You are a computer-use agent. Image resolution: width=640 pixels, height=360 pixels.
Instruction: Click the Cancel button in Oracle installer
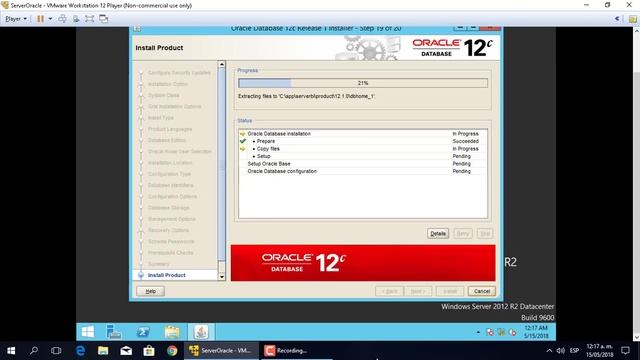pyautogui.click(x=482, y=291)
